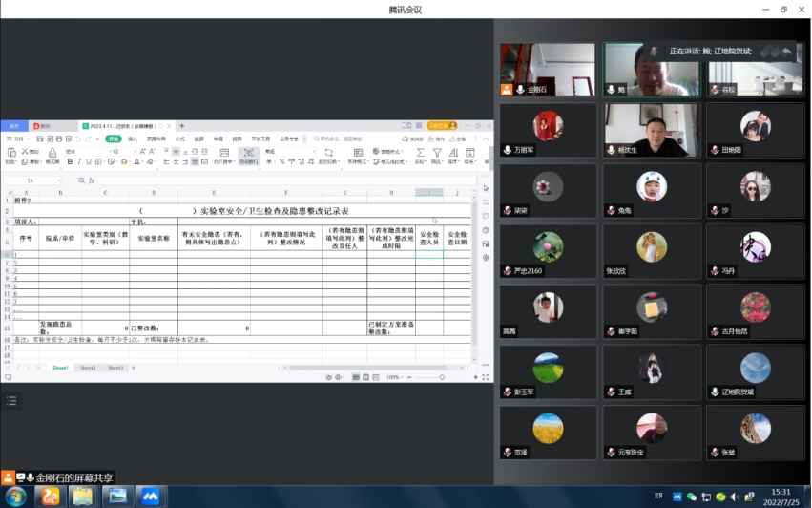Click the Cut scissors icon
This screenshot has height=508, width=812.
coord(25,152)
